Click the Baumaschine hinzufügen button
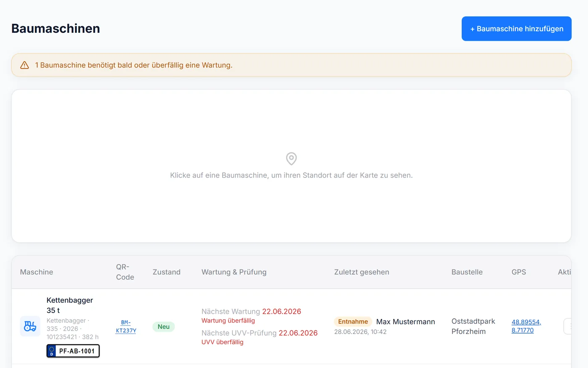588x368 pixels. [x=516, y=29]
